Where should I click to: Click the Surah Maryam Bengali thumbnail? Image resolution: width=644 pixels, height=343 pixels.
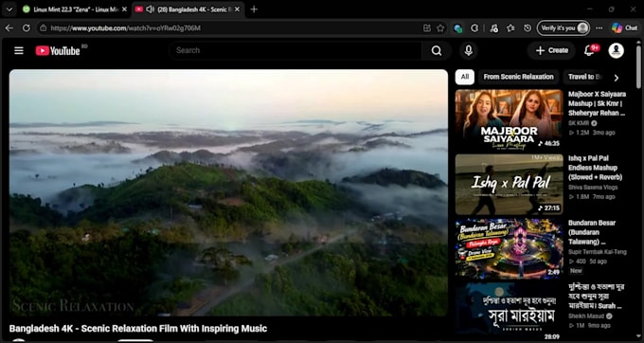click(509, 312)
